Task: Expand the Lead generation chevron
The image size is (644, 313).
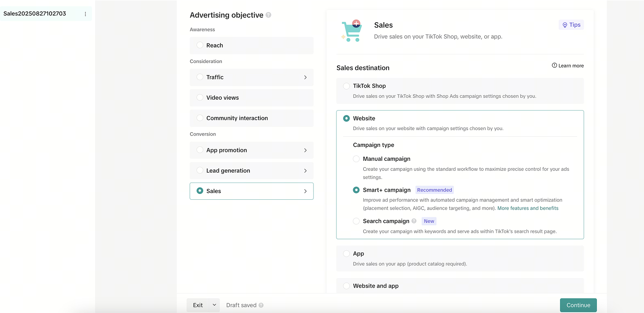Action: click(305, 171)
